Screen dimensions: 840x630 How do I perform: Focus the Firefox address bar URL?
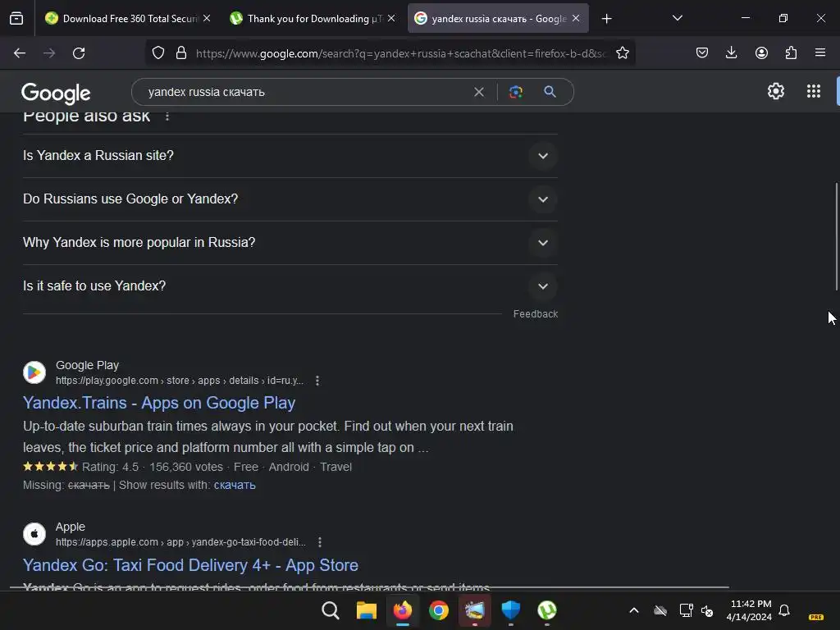(x=400, y=53)
